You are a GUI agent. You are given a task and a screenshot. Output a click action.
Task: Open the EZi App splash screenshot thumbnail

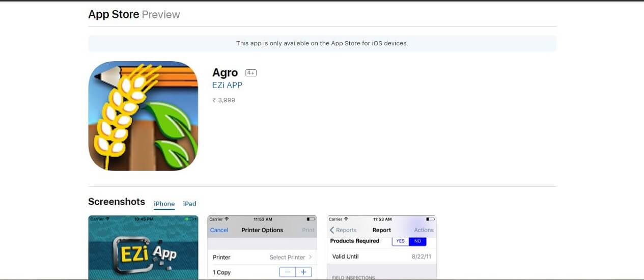(144, 247)
